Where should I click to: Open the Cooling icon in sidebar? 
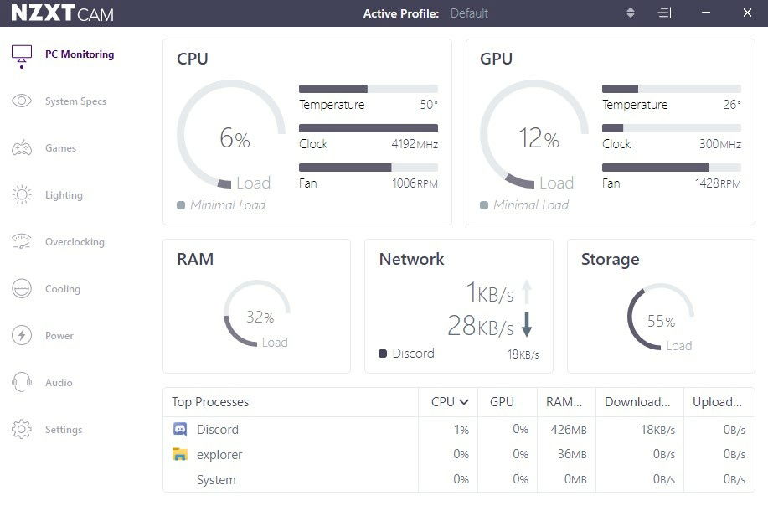tap(22, 289)
